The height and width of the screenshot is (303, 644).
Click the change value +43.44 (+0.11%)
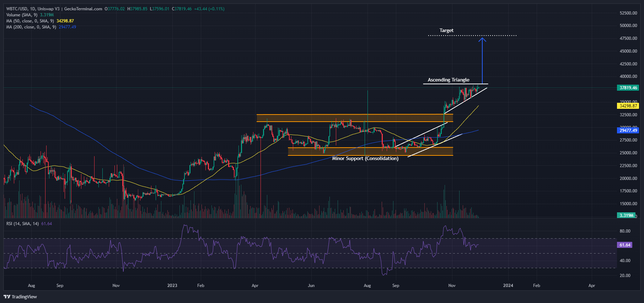pos(209,9)
